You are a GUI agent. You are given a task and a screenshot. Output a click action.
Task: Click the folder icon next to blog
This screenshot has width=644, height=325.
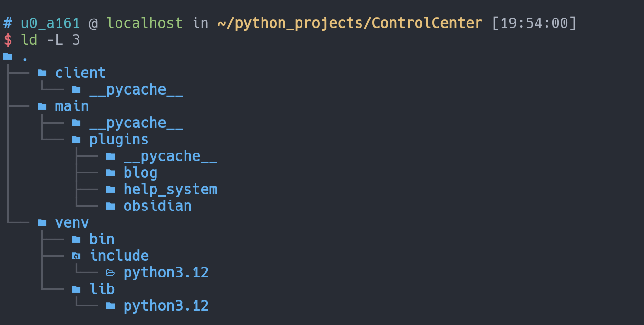(x=110, y=172)
